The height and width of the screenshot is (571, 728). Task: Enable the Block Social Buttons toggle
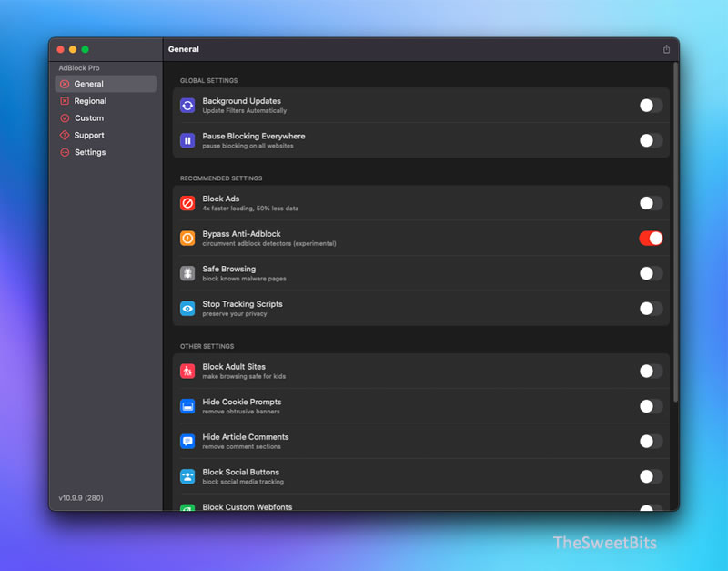(x=651, y=476)
